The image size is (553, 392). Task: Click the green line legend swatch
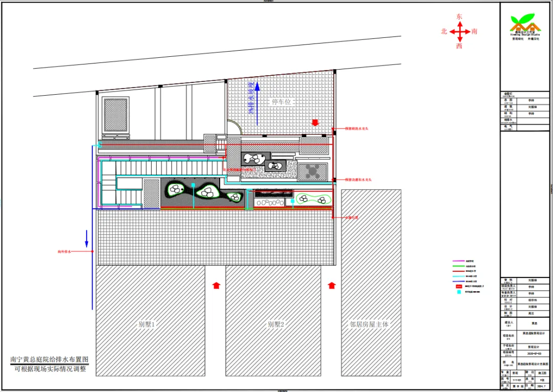tap(458, 266)
